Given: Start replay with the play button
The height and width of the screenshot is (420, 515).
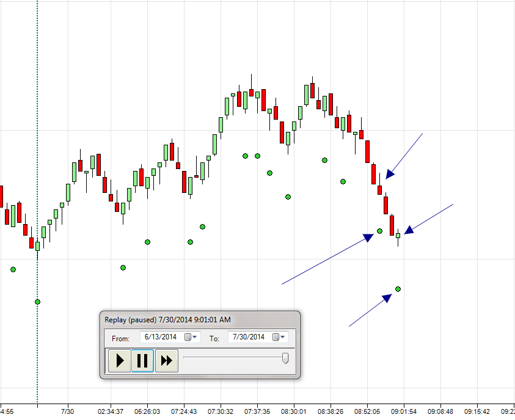Looking at the screenshot, I should tap(120, 361).
